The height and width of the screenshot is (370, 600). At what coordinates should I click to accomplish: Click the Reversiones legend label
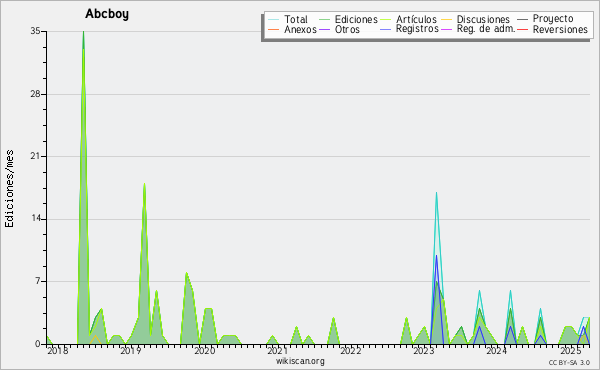click(x=560, y=29)
